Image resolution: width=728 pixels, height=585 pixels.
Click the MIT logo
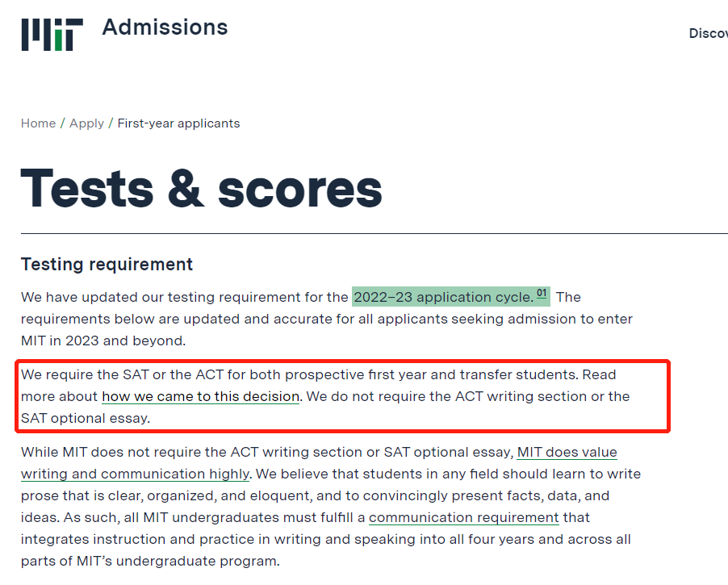pos(52,34)
